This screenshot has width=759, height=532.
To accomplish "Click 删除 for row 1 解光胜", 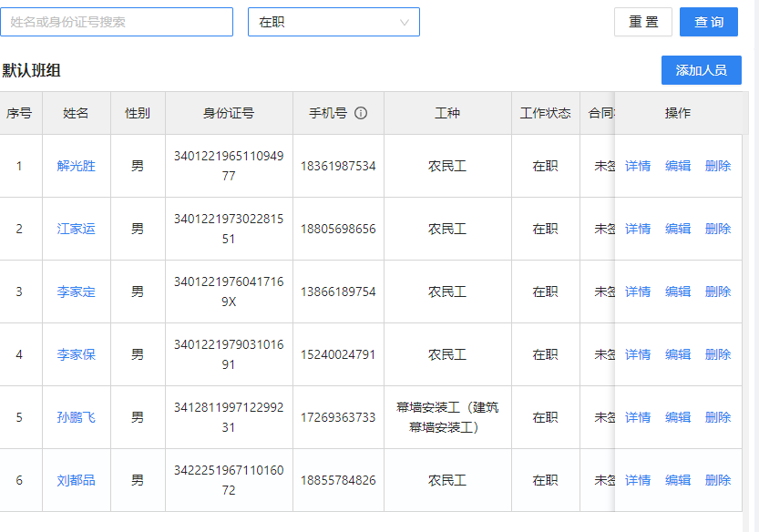I will [x=718, y=166].
